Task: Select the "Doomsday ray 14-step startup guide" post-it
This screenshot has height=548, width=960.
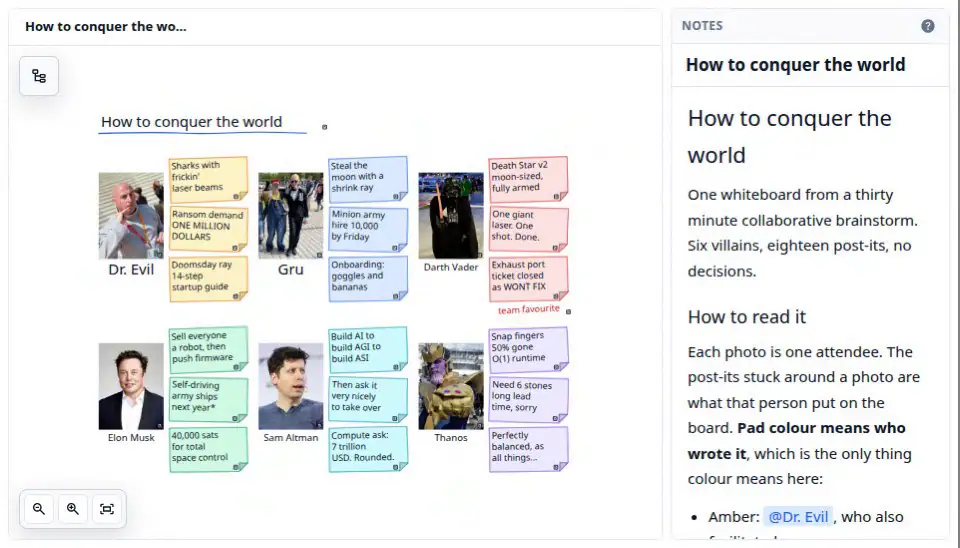Action: tap(208, 278)
